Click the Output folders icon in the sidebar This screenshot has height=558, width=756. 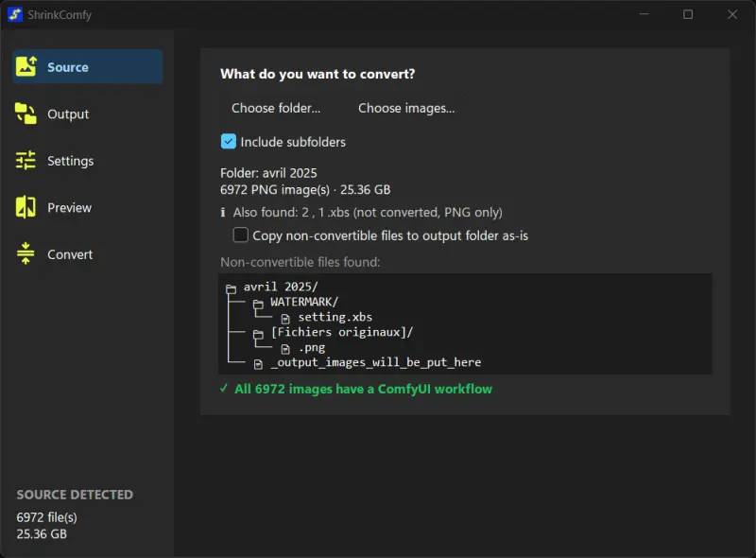(x=26, y=113)
